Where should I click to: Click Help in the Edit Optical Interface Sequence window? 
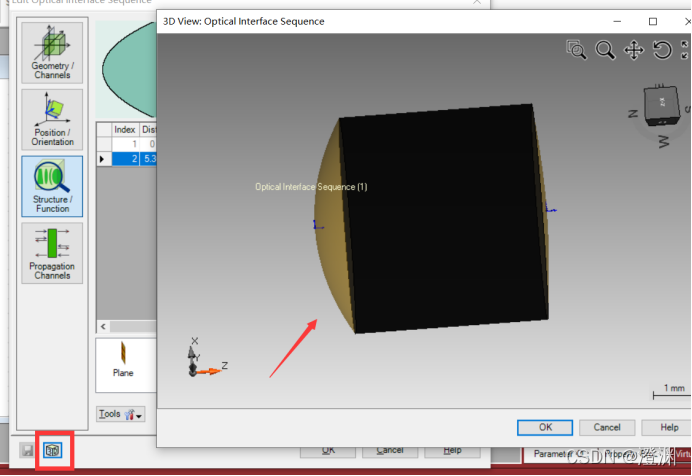point(452,452)
